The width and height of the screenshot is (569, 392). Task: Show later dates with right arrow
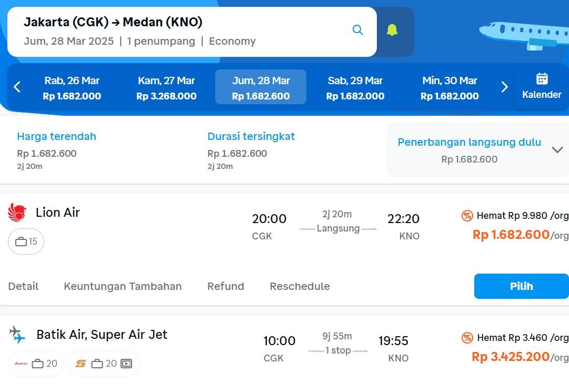504,87
